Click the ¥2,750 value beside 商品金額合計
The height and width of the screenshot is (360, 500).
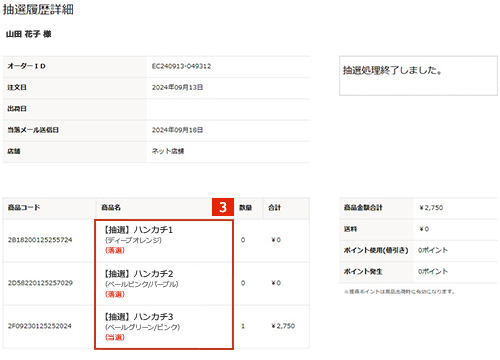(x=431, y=207)
